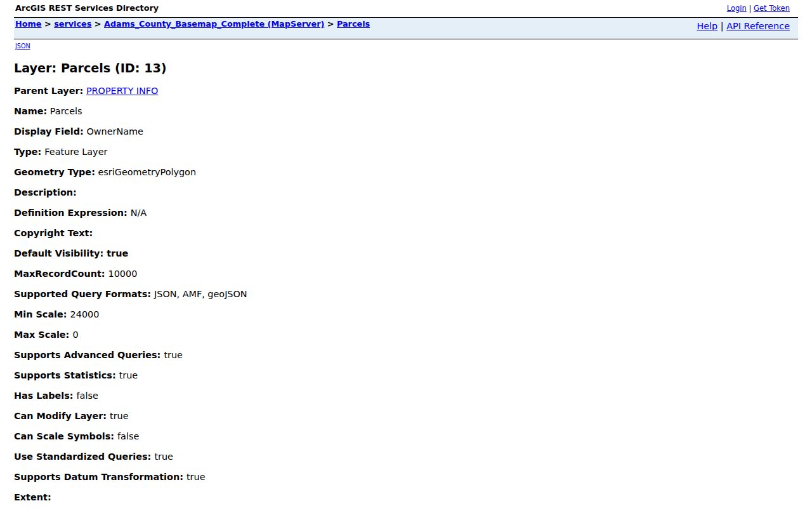Select the Min Scale value 24000
Screen dimensions: 812x508
[84, 314]
